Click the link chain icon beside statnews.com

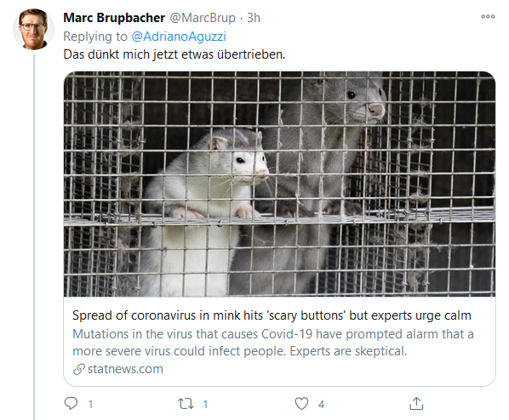79,369
